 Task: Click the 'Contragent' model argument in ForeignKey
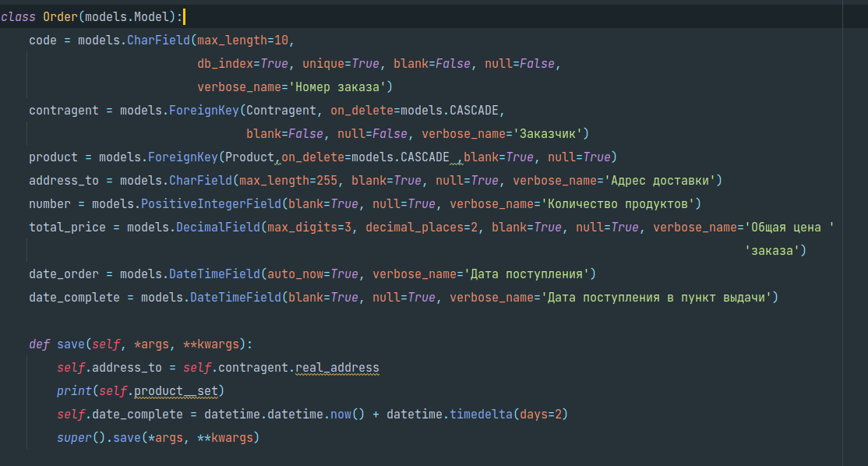pyautogui.click(x=281, y=110)
